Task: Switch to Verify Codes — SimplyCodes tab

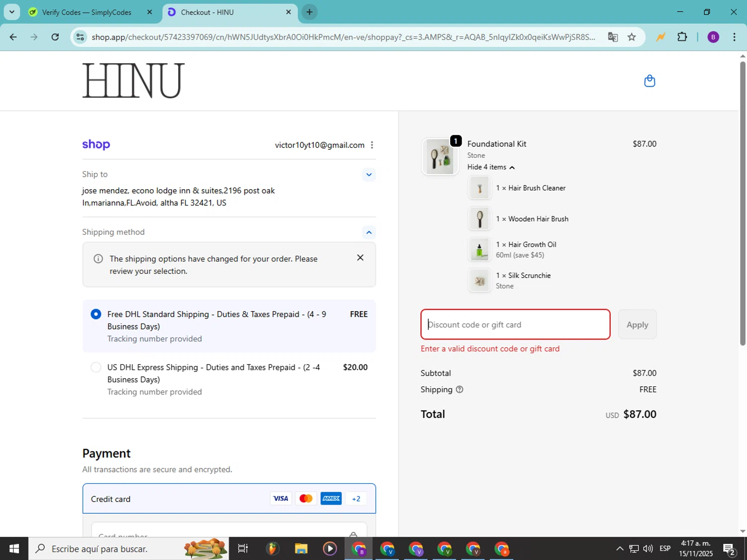Action: [87, 12]
